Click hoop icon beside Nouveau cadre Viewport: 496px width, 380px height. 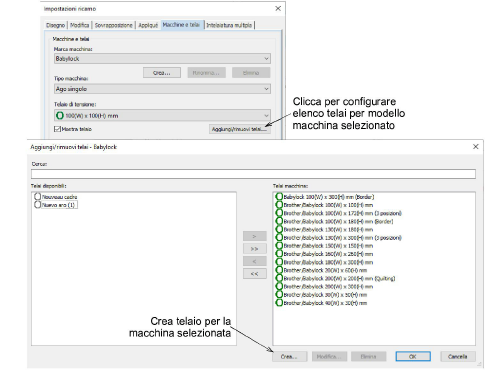coord(37,196)
